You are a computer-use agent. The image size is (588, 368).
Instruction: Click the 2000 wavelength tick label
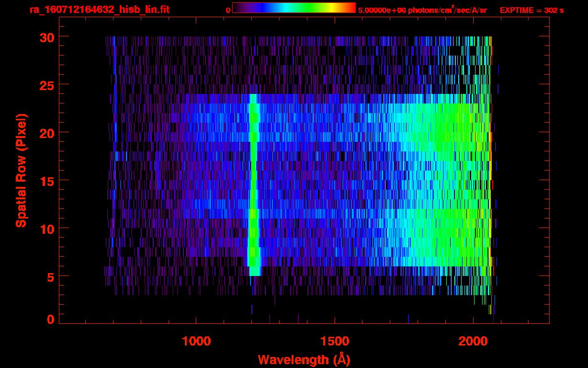pyautogui.click(x=474, y=341)
